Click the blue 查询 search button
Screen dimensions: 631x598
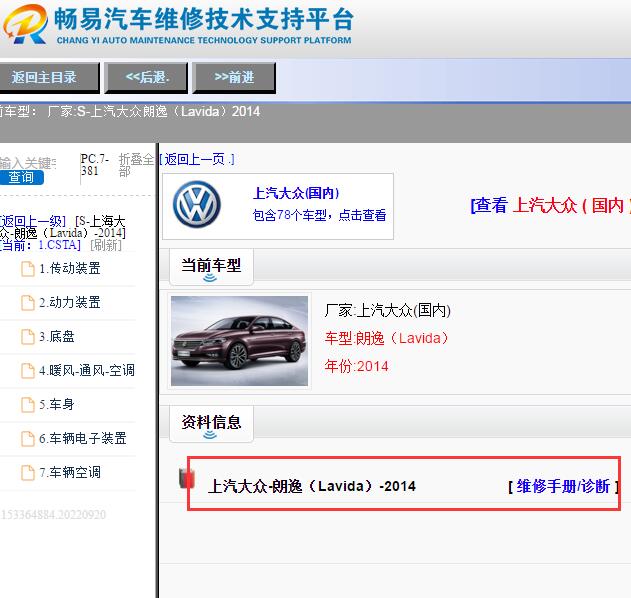pyautogui.click(x=21, y=177)
